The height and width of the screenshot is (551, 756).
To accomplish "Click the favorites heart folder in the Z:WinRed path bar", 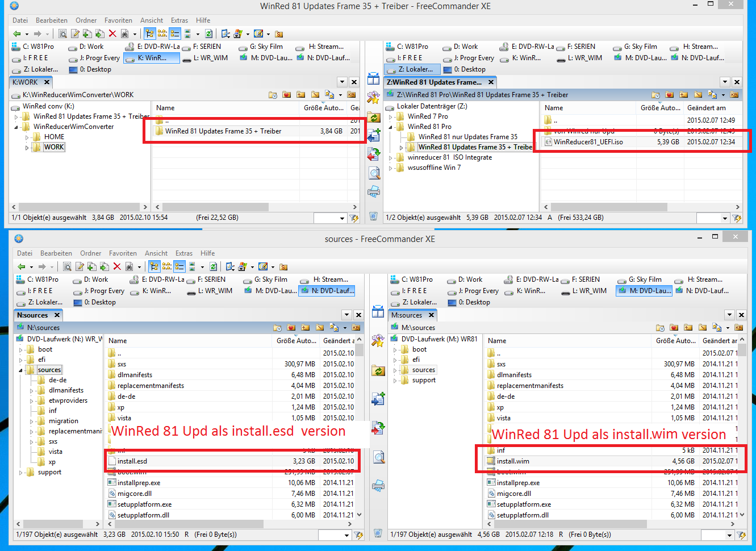I will [670, 95].
